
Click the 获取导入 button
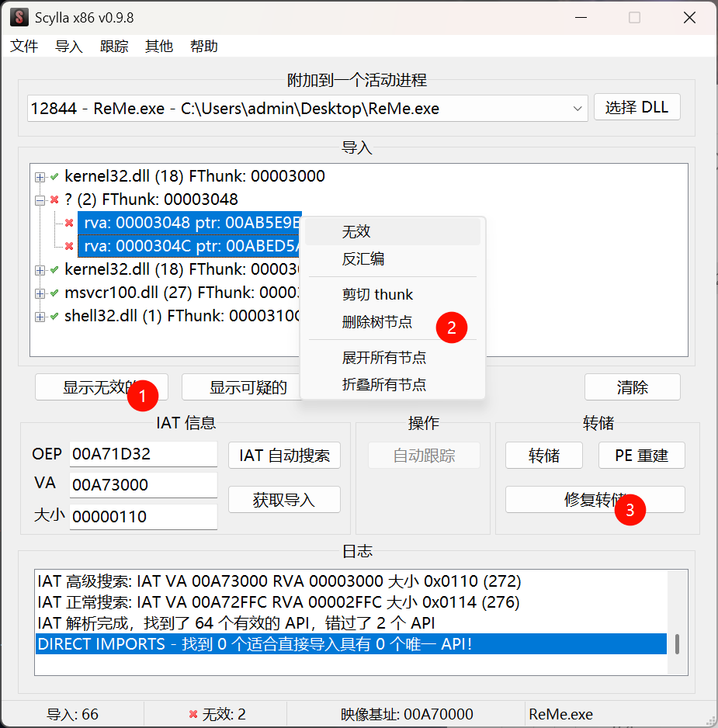pos(284,500)
